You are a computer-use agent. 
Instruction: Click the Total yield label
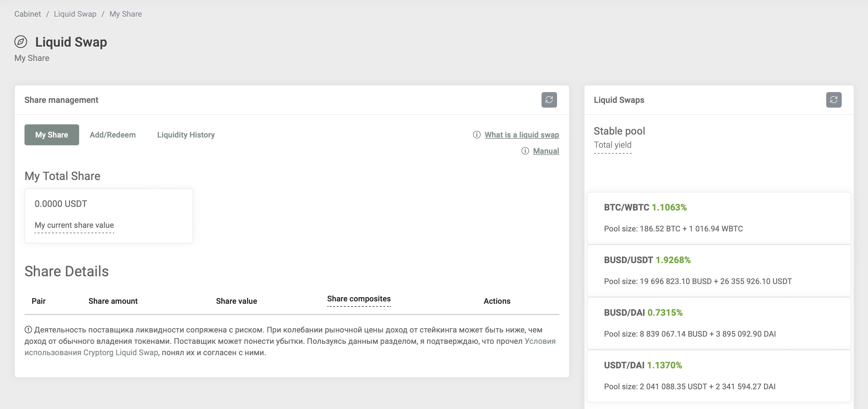[x=612, y=145]
